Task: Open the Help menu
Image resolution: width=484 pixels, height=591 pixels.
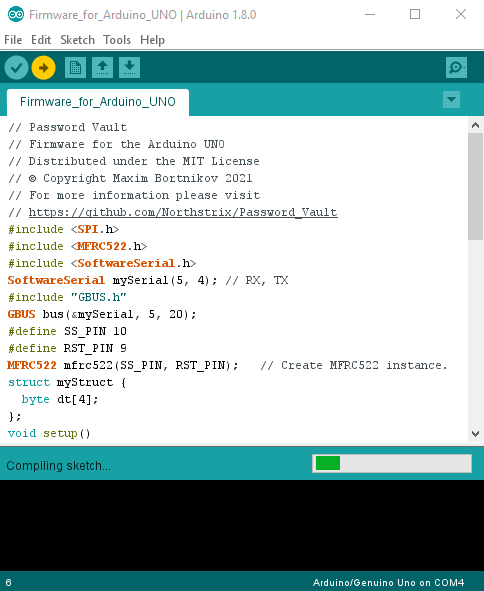Action: coord(152,40)
